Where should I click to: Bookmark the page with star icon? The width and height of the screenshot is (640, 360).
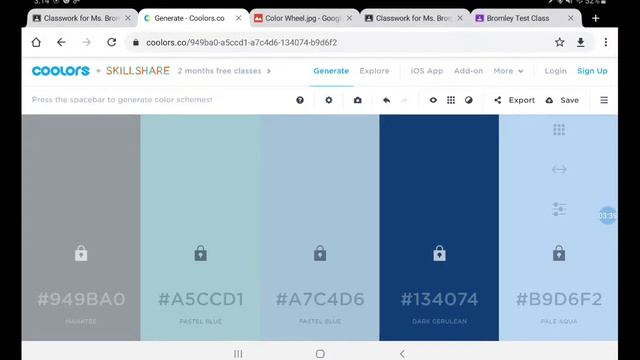pos(560,42)
